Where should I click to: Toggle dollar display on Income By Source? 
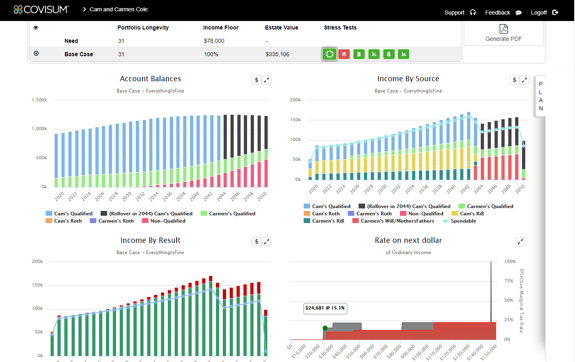(x=514, y=80)
